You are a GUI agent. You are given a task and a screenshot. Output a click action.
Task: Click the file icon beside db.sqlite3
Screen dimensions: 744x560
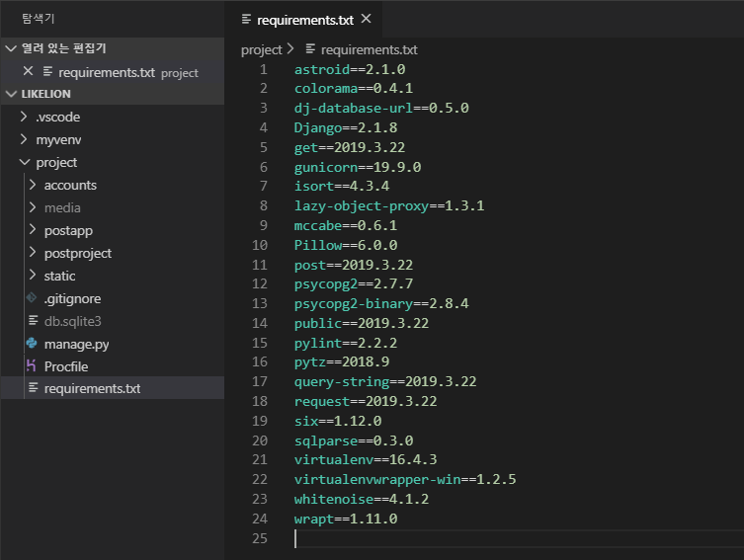(x=33, y=321)
